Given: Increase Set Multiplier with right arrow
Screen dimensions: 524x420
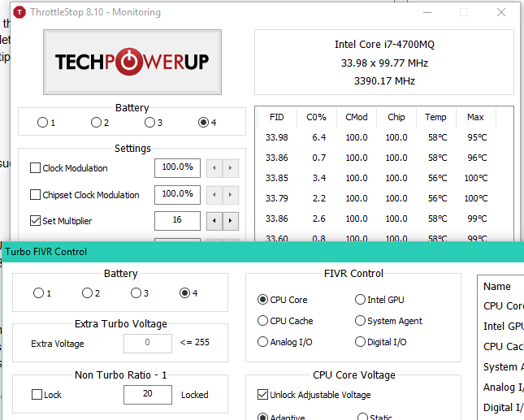Looking at the screenshot, I should [230, 220].
